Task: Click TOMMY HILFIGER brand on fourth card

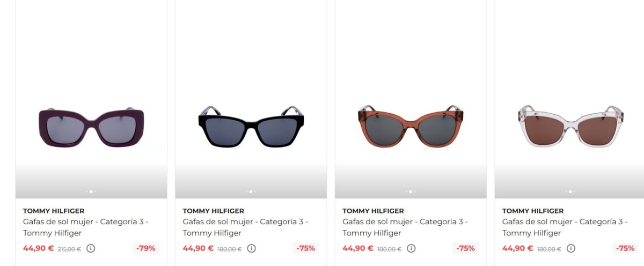Action: pyautogui.click(x=533, y=211)
